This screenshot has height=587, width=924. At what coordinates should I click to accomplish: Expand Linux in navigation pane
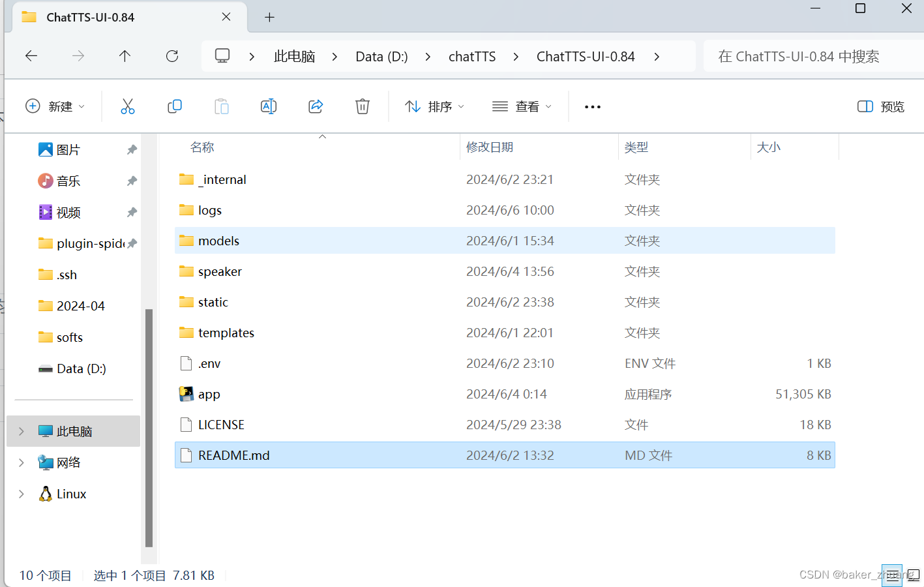pos(22,494)
